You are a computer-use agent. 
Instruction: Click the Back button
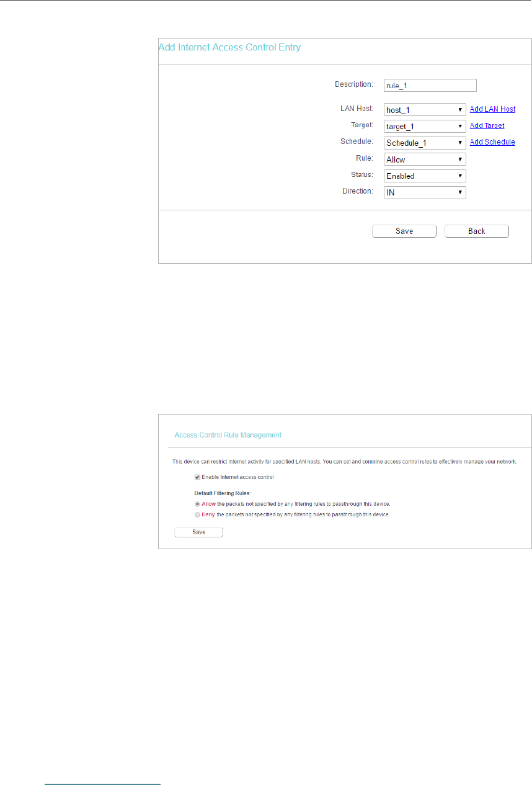(x=477, y=231)
